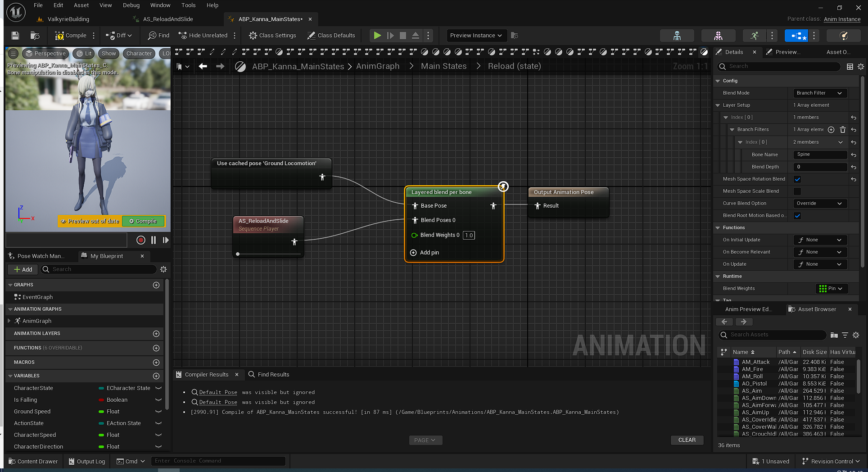Viewport: 868px width, 472px height.
Task: Click the CLEAR compiler results button
Action: pyautogui.click(x=687, y=440)
